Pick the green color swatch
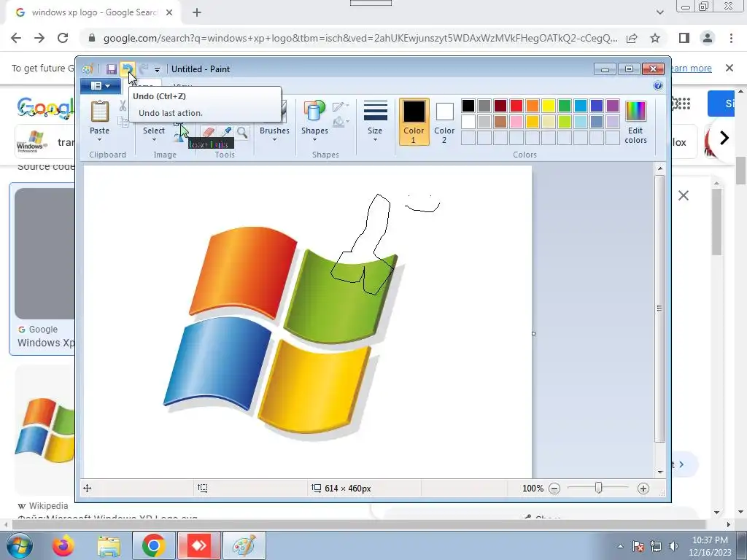The width and height of the screenshot is (747, 560). [565, 106]
